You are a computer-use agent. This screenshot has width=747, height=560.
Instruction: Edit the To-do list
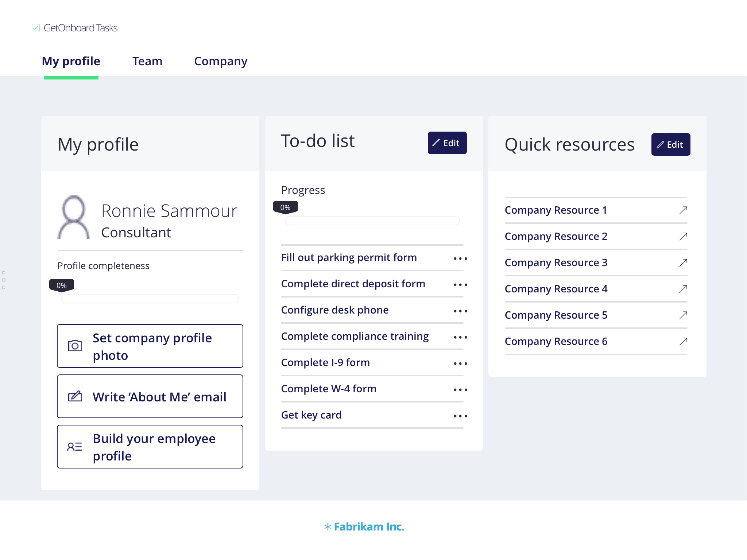pos(447,143)
